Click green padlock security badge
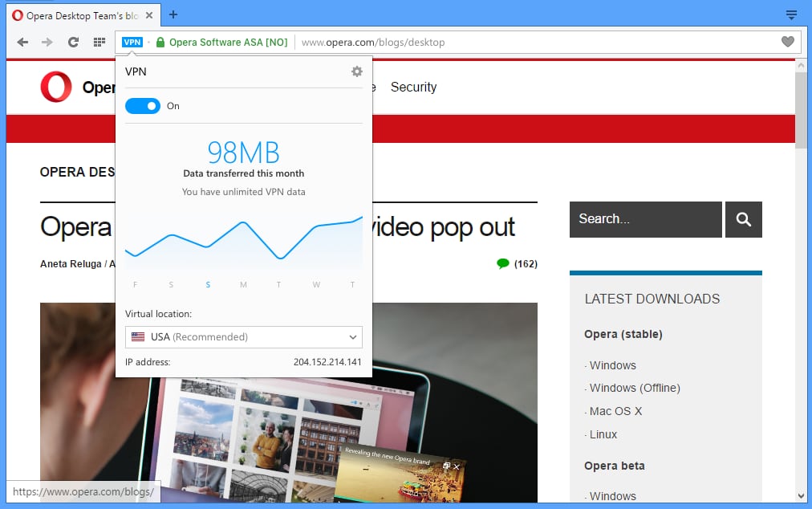This screenshot has width=812, height=509. [x=160, y=42]
